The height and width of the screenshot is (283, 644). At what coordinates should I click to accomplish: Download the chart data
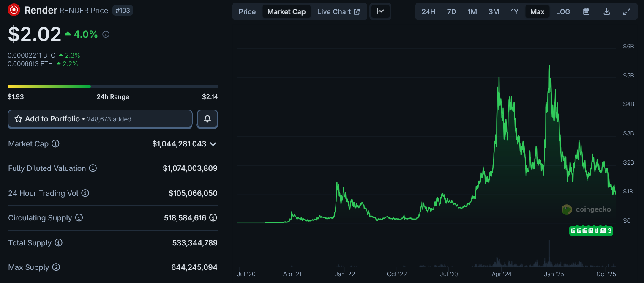click(607, 11)
